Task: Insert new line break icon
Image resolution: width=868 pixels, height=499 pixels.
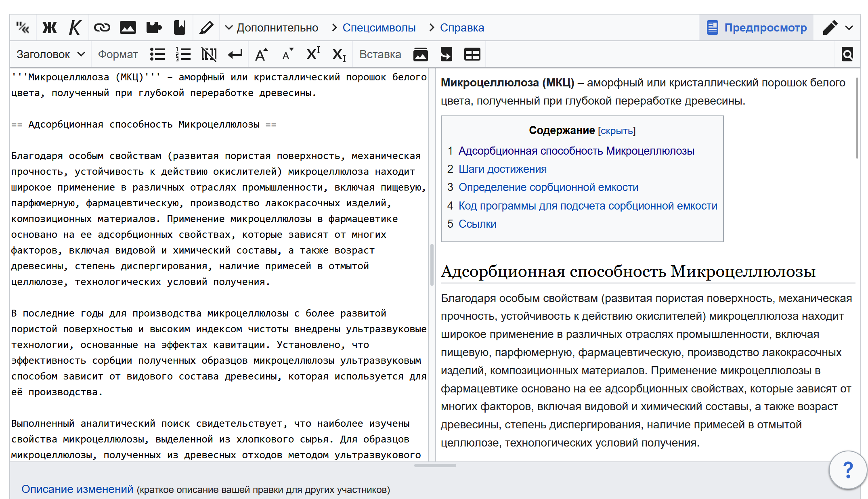Action: point(235,54)
